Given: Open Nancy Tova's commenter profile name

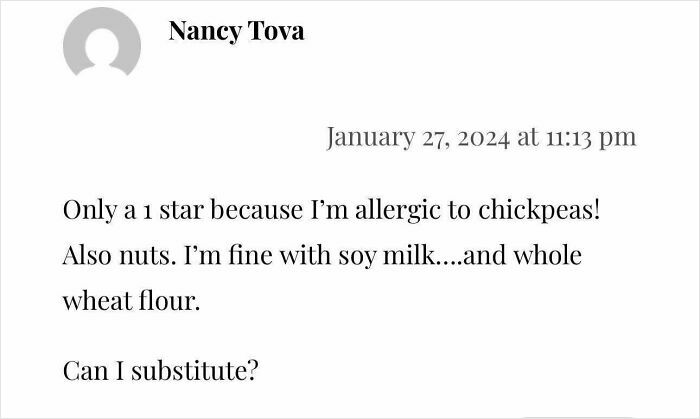Looking at the screenshot, I should 236,31.
